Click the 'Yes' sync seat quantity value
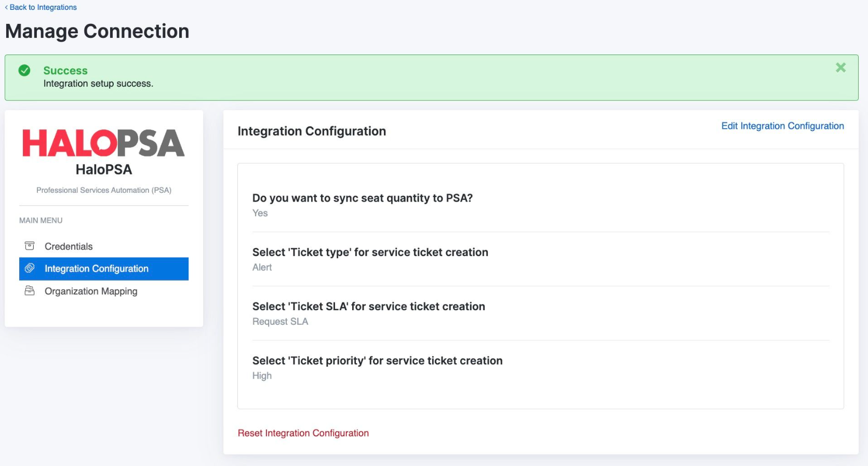The width and height of the screenshot is (868, 466). click(260, 213)
